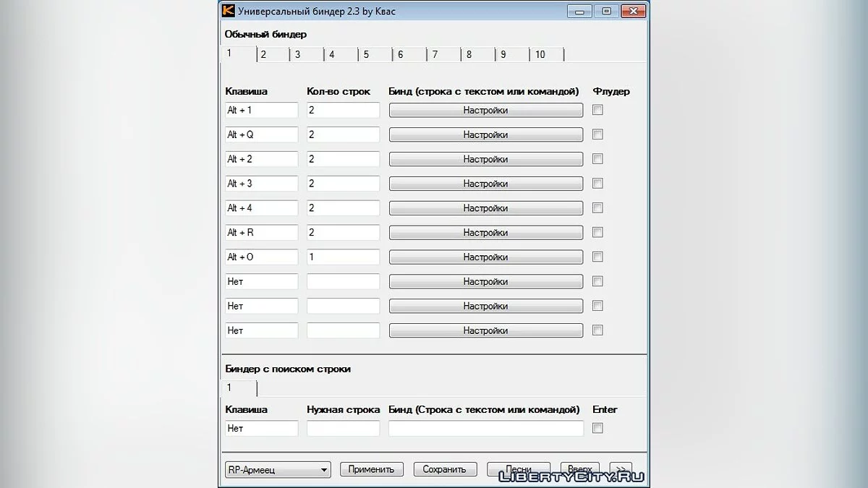
Task: Open Настройки for the Alt + Q bind
Action: [x=485, y=134]
